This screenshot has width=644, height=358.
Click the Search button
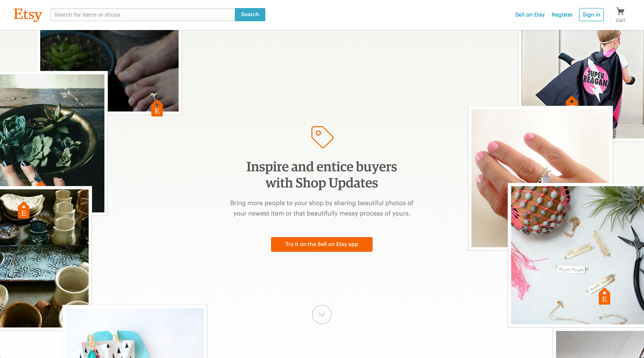click(x=250, y=14)
